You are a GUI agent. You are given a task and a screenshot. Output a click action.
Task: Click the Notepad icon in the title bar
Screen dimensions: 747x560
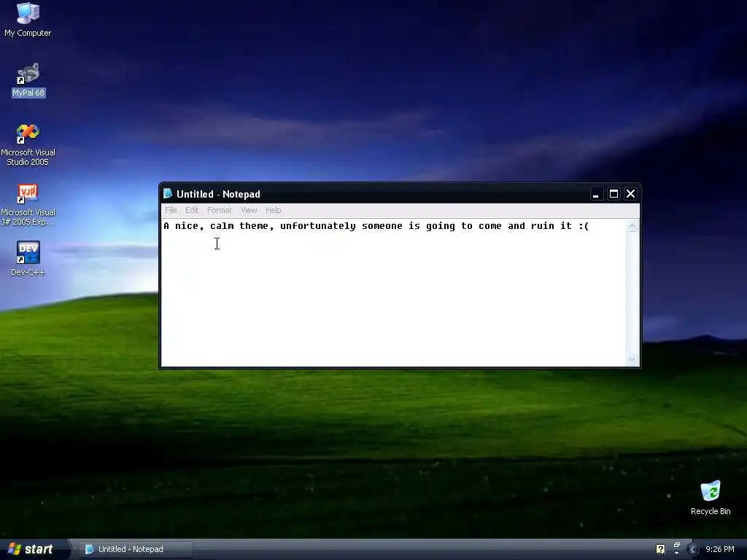pos(168,193)
